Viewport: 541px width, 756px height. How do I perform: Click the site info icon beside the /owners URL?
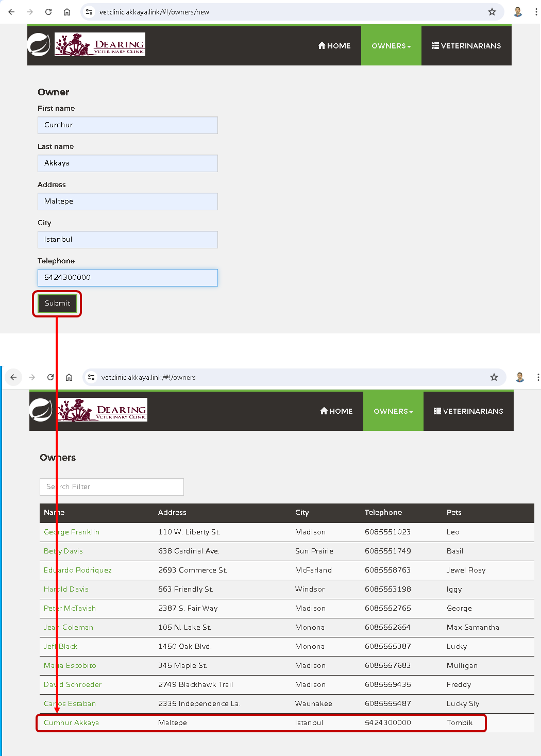click(x=91, y=377)
